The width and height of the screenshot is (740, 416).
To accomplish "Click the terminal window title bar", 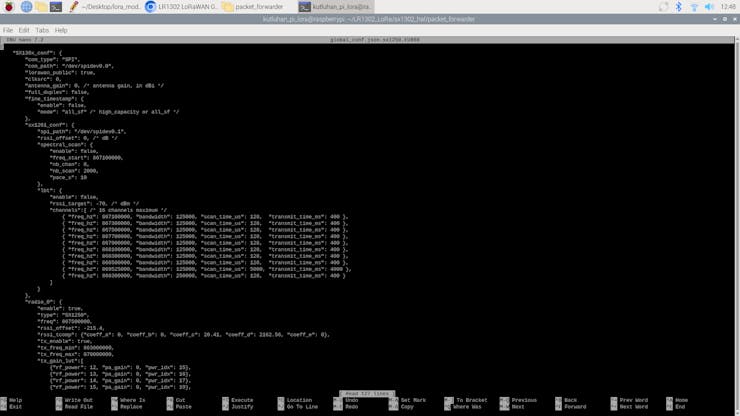I will [369, 19].
